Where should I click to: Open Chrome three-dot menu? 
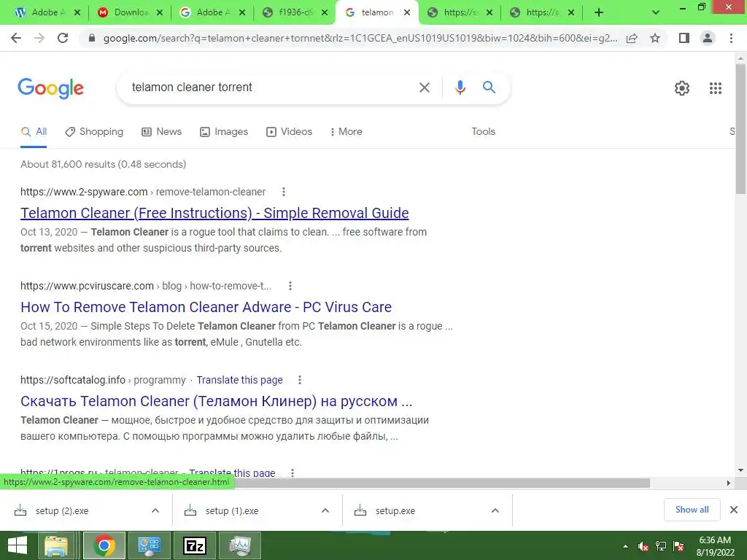[731, 38]
